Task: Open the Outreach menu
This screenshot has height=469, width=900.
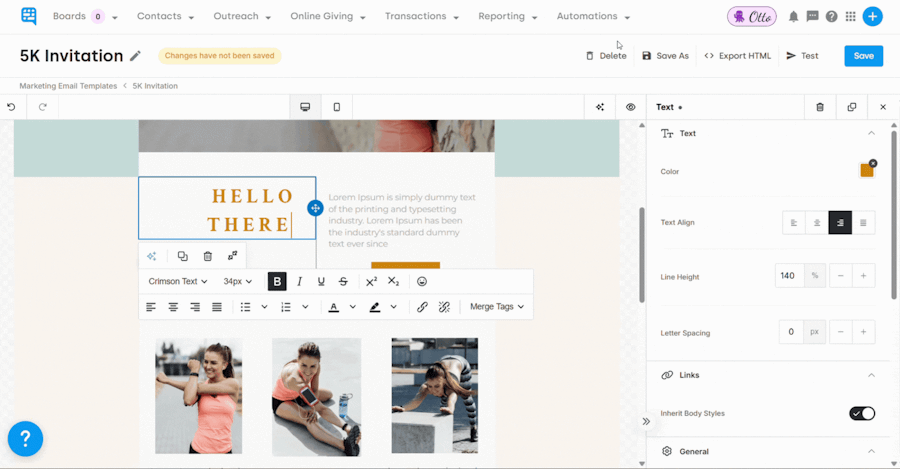Action: 242,16
